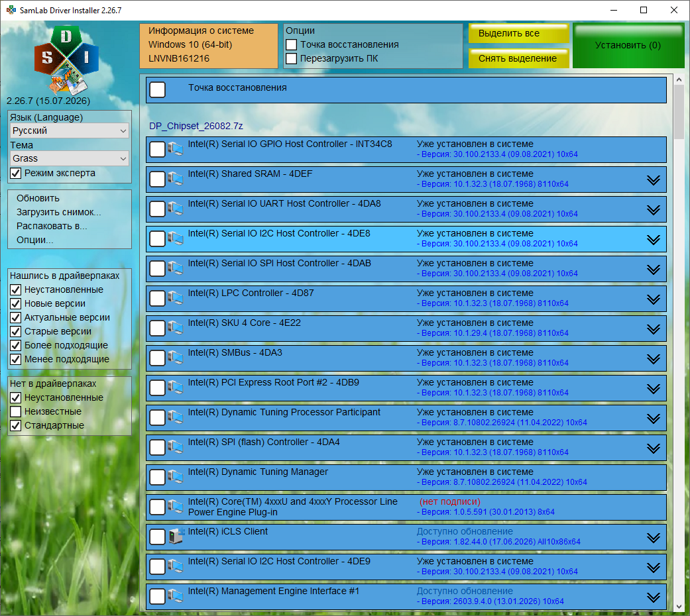
Task: Expand Intel Shared SRAM - 4DEF row
Action: pos(654,180)
